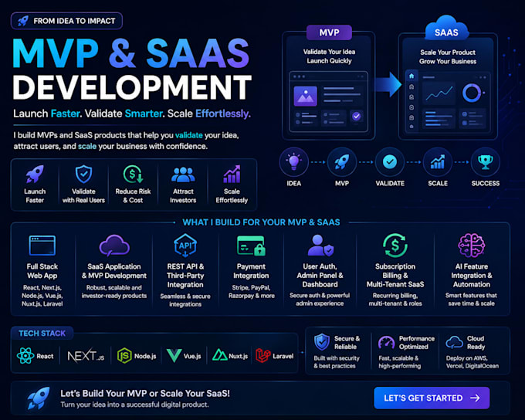Click the home icon in the SaaS mockup sidebar

click(412, 76)
